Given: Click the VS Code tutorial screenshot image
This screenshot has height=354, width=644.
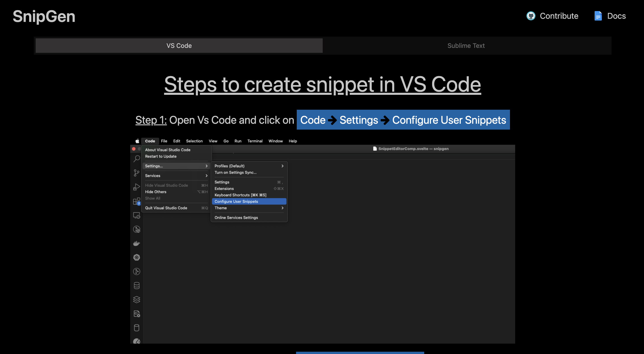Looking at the screenshot, I should (x=322, y=240).
